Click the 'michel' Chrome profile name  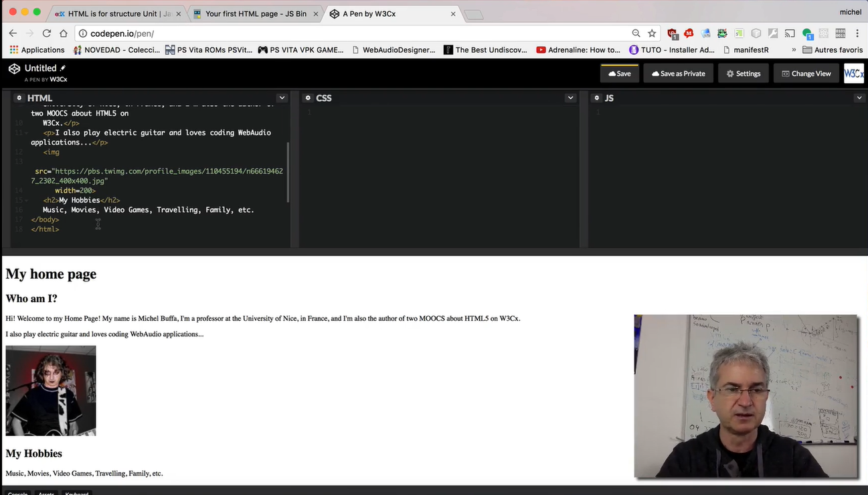click(x=851, y=12)
